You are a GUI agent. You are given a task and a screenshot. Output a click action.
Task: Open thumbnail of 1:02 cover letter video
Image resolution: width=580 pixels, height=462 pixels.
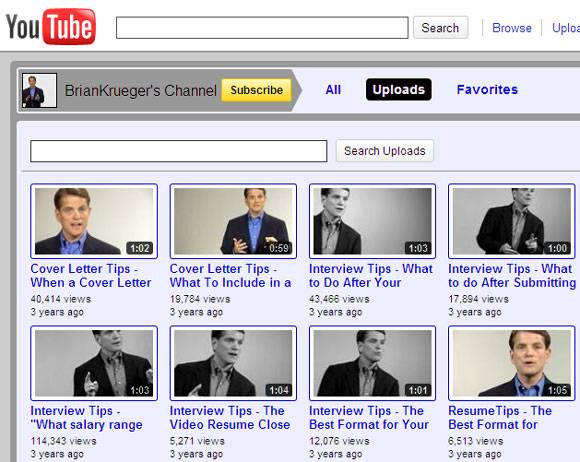point(94,221)
